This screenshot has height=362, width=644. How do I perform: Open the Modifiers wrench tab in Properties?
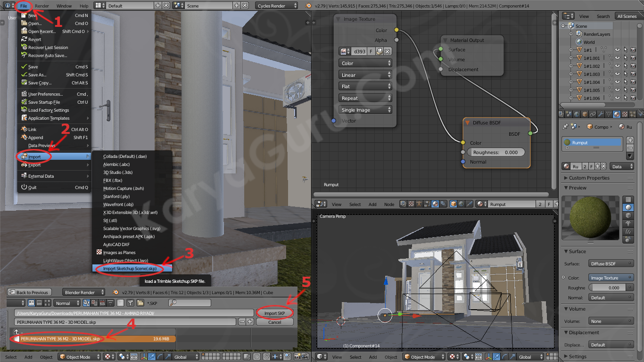click(600, 114)
